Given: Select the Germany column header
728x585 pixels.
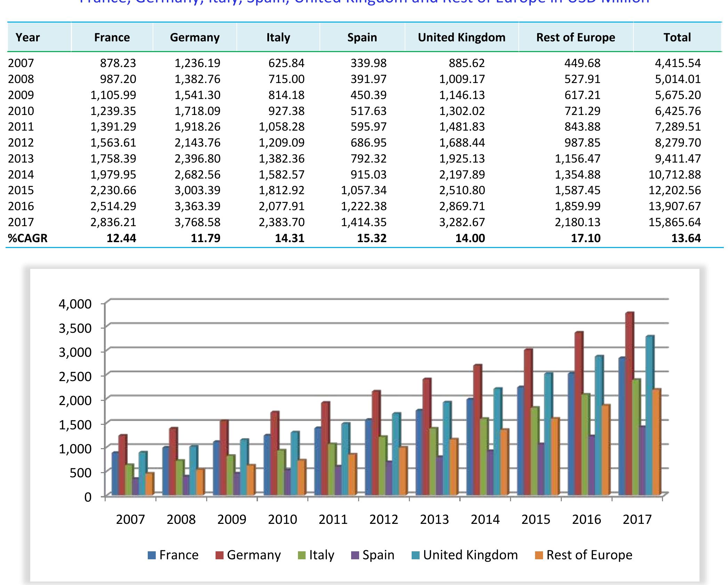Looking at the screenshot, I should click(195, 37).
